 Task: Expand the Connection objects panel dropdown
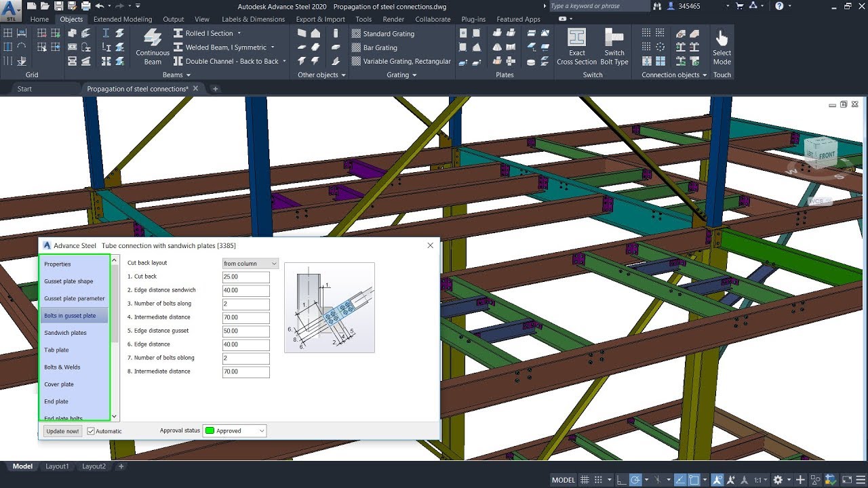(704, 75)
